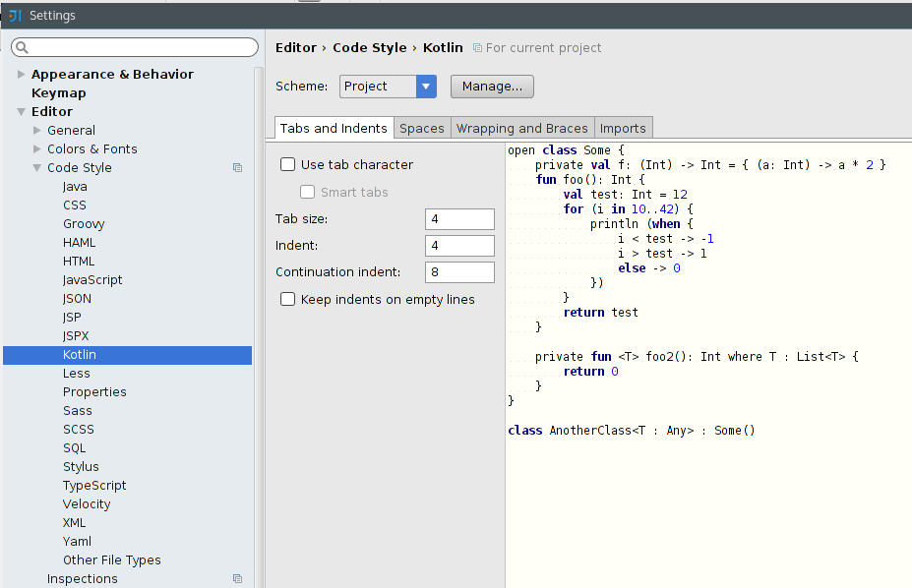The image size is (912, 588).
Task: Select Java in the Code Style list
Action: [75, 186]
